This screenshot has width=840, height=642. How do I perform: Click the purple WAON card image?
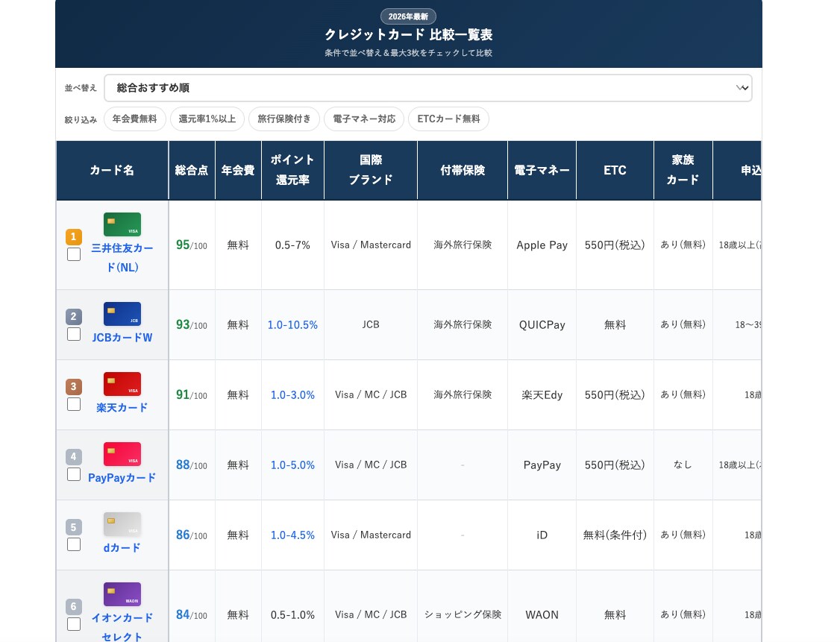coord(122,594)
